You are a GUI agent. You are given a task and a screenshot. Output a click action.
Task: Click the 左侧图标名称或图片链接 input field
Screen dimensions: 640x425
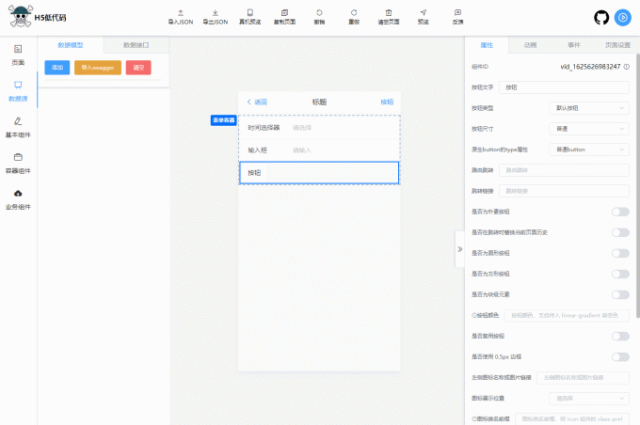583,378
